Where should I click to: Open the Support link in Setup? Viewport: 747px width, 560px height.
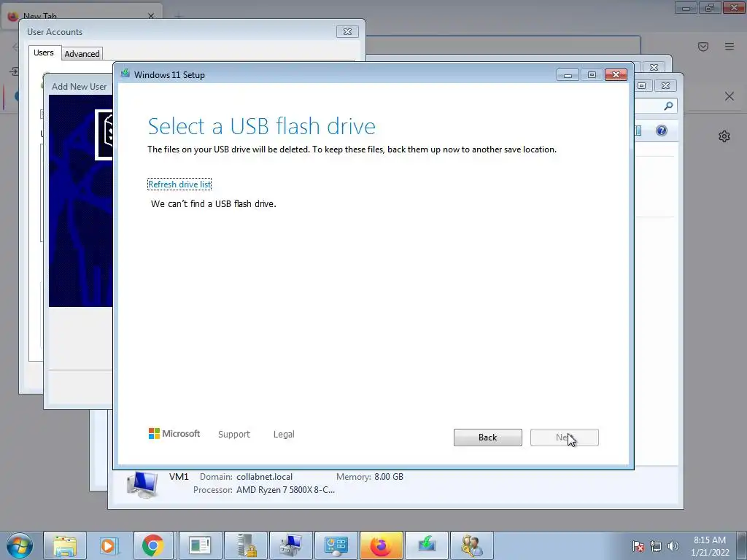point(234,435)
